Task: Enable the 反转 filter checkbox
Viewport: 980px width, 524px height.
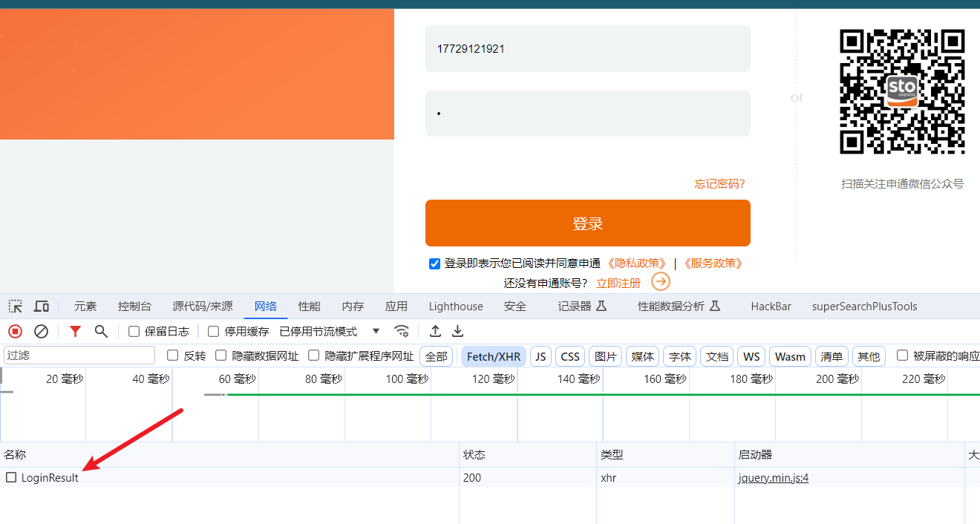Action: pos(173,356)
